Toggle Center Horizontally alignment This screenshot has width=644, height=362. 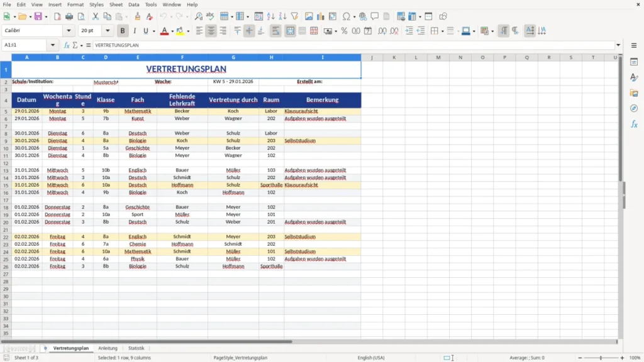point(211,31)
